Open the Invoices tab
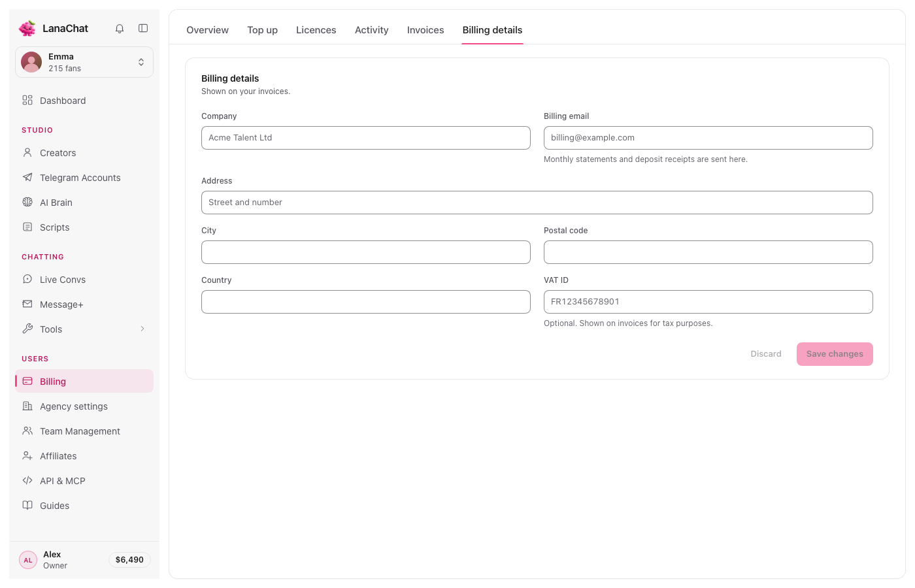This screenshot has width=915, height=588. (425, 30)
